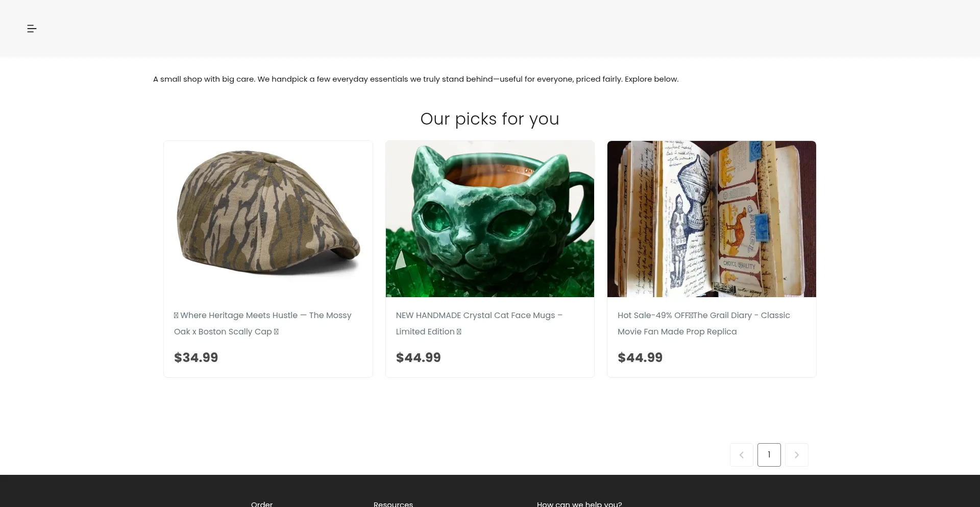The image size is (980, 507).
Task: Click the Grail Diary's $44.99 price
Action: coord(640,357)
